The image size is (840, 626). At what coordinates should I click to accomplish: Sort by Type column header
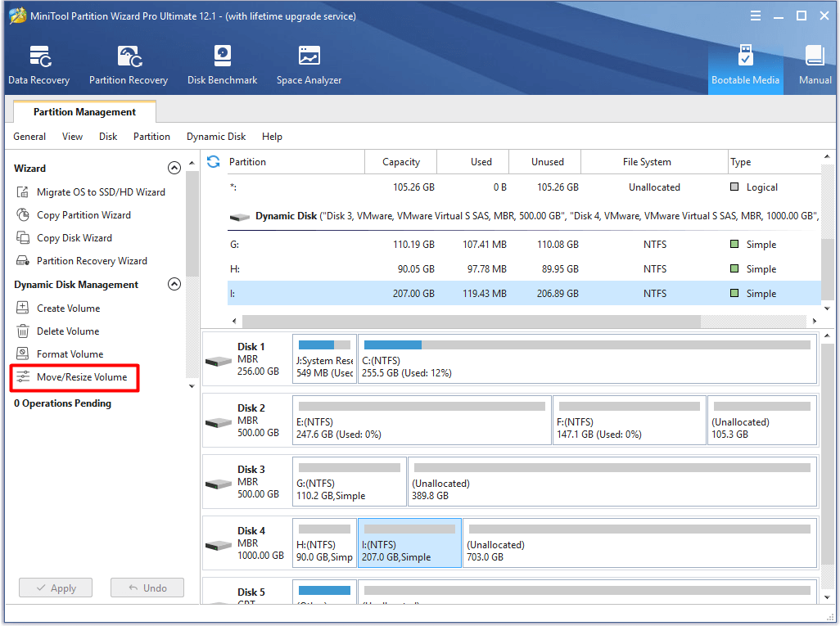tap(775, 162)
